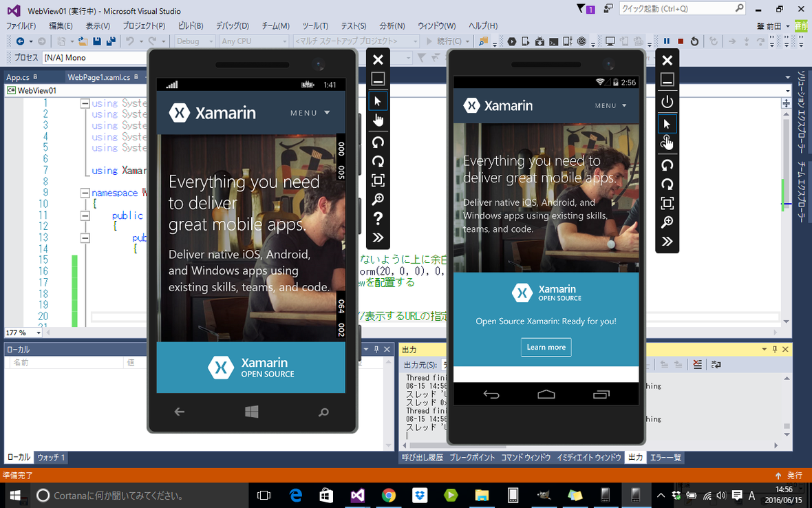
Task: Open the デバッグ(D) menu
Action: [x=231, y=25]
